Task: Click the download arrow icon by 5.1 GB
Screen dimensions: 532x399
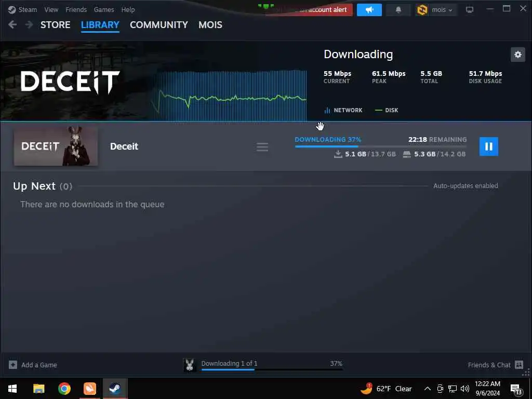Action: click(338, 154)
